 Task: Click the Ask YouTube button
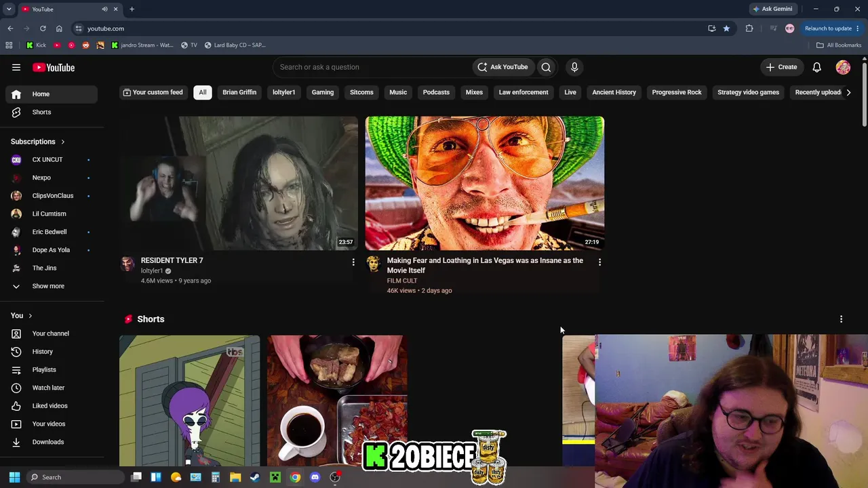pos(502,67)
